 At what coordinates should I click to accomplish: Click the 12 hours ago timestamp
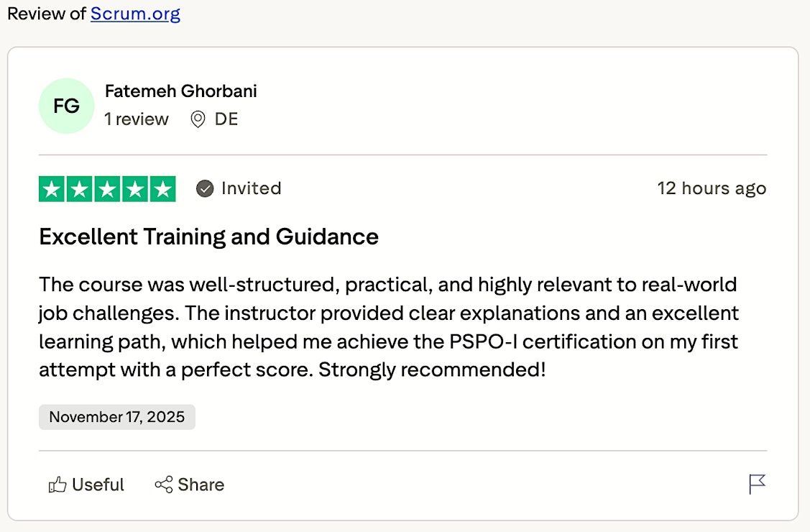click(712, 188)
